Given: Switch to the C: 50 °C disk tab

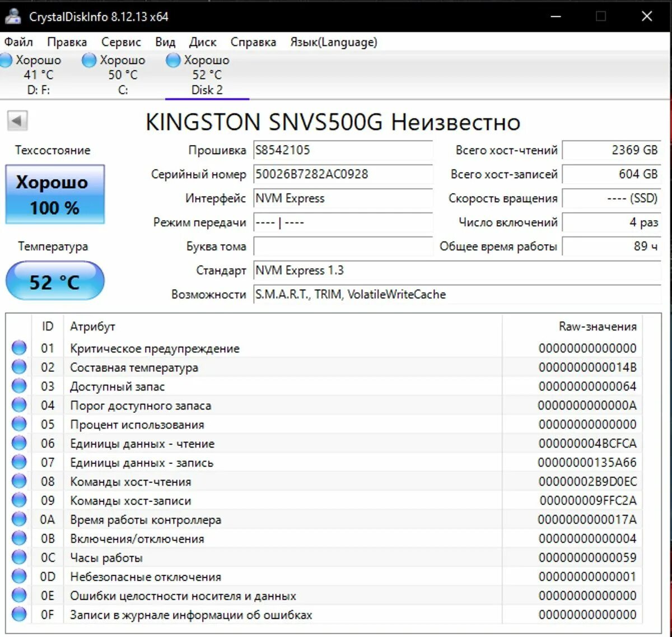Looking at the screenshot, I should click(123, 75).
